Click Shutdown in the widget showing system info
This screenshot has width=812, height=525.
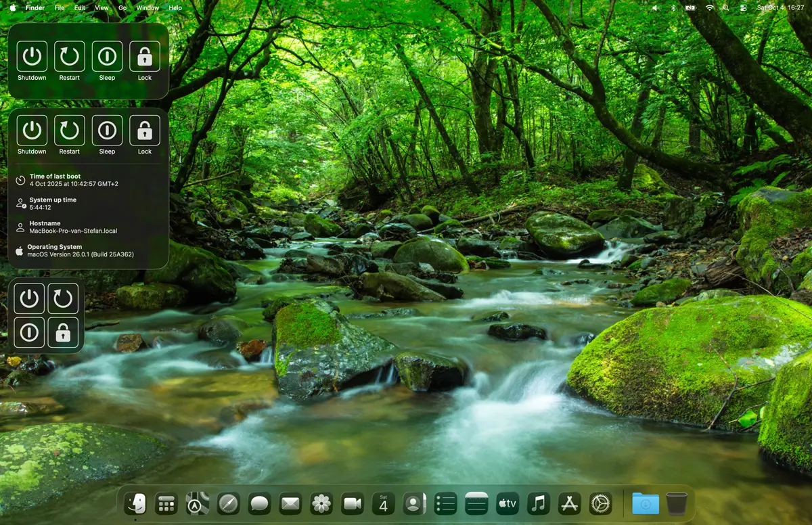pyautogui.click(x=32, y=131)
